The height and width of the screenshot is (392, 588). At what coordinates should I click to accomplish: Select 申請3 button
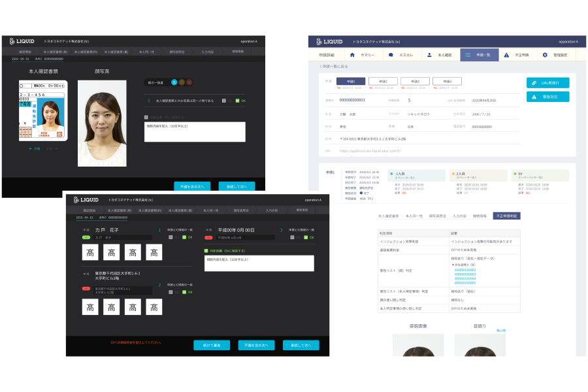(415, 81)
